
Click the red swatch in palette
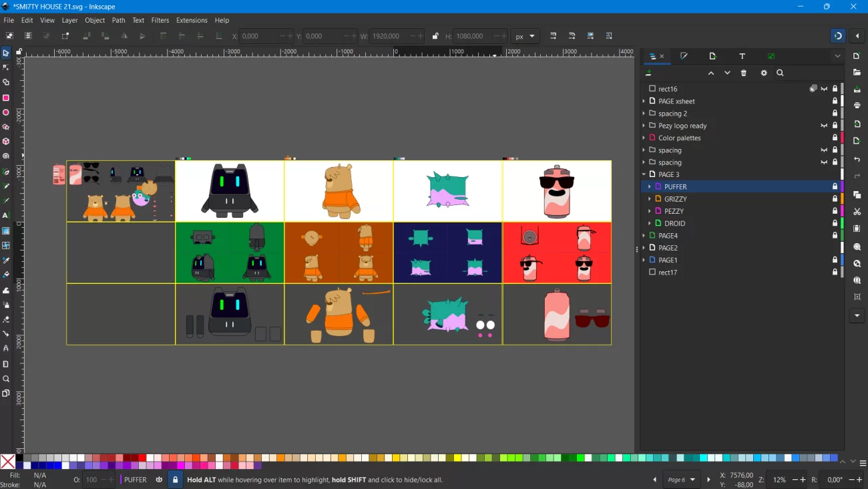coord(142,458)
